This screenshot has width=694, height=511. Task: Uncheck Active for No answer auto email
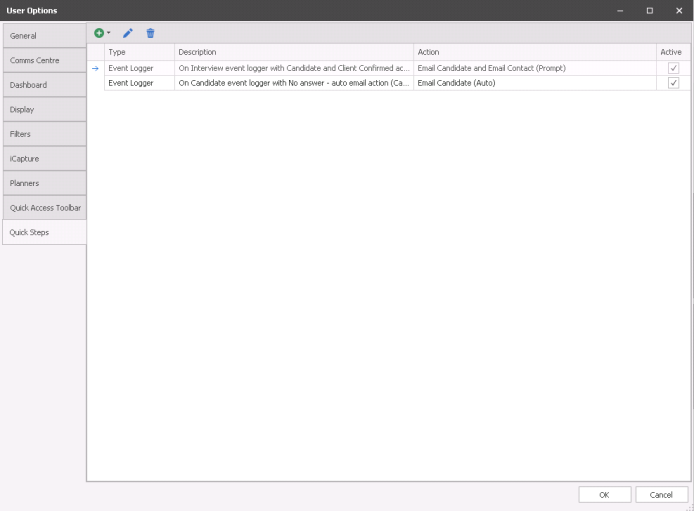click(x=673, y=83)
